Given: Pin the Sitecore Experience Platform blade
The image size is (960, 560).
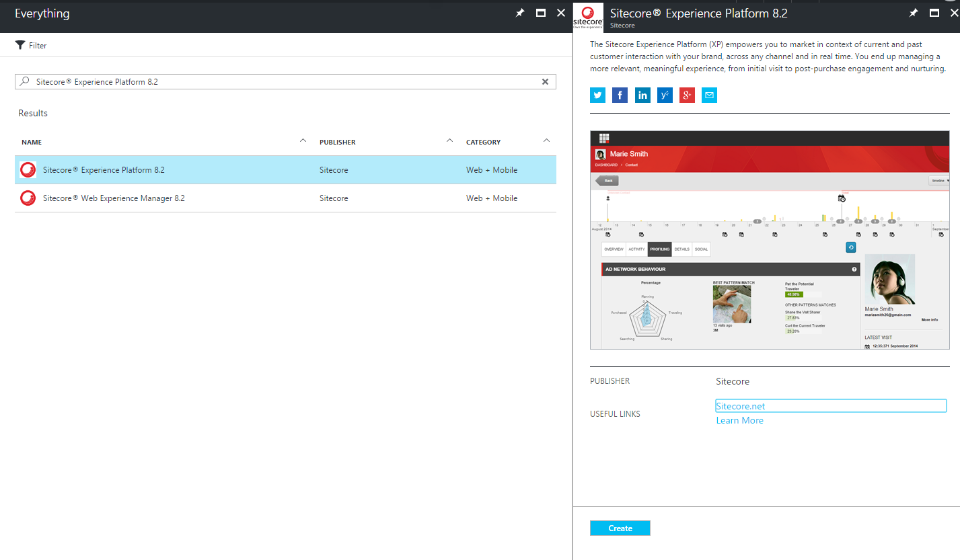Looking at the screenshot, I should [913, 13].
